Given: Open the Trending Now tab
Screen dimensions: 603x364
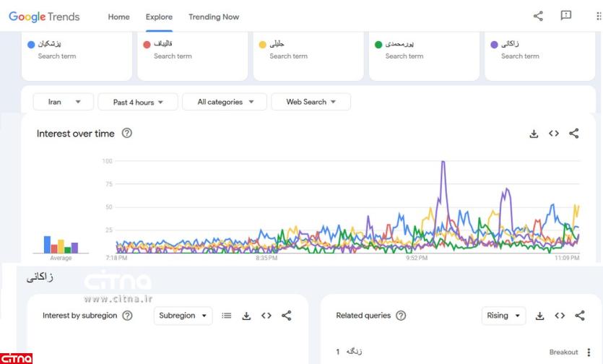Looking at the screenshot, I should [214, 17].
